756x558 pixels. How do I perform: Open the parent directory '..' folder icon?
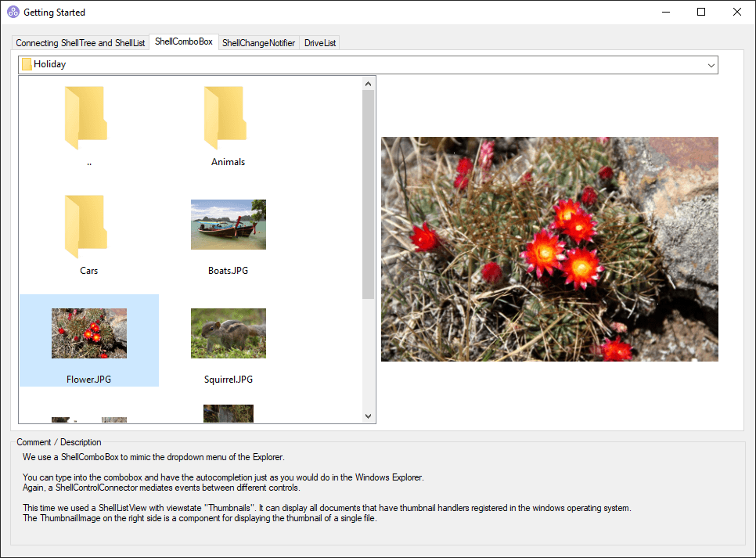(85, 118)
